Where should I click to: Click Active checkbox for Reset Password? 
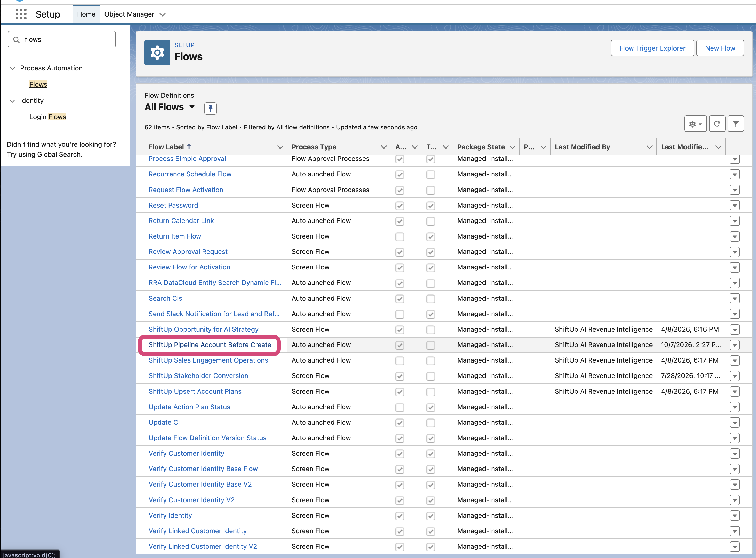click(x=399, y=206)
